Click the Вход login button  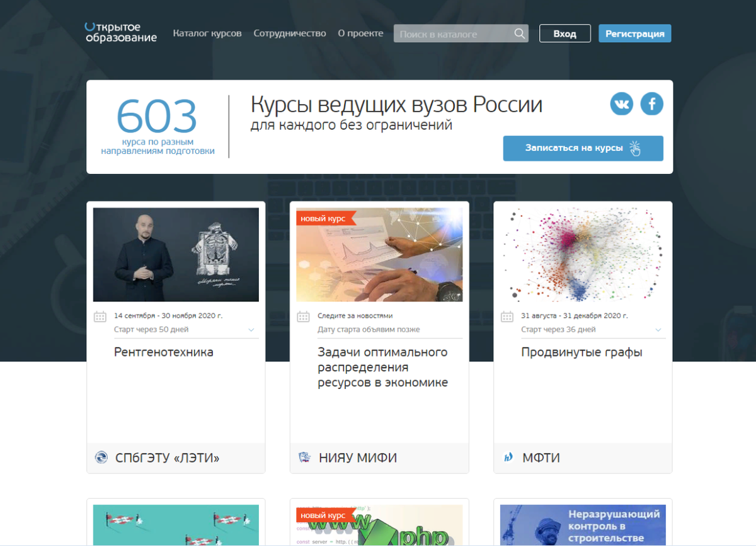point(565,33)
